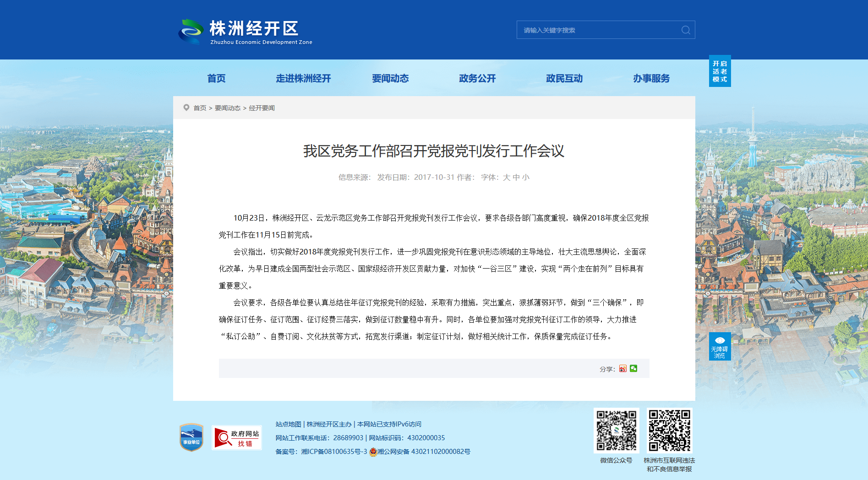
Task: Go to 走进株洲经开 section
Action: pyautogui.click(x=303, y=78)
